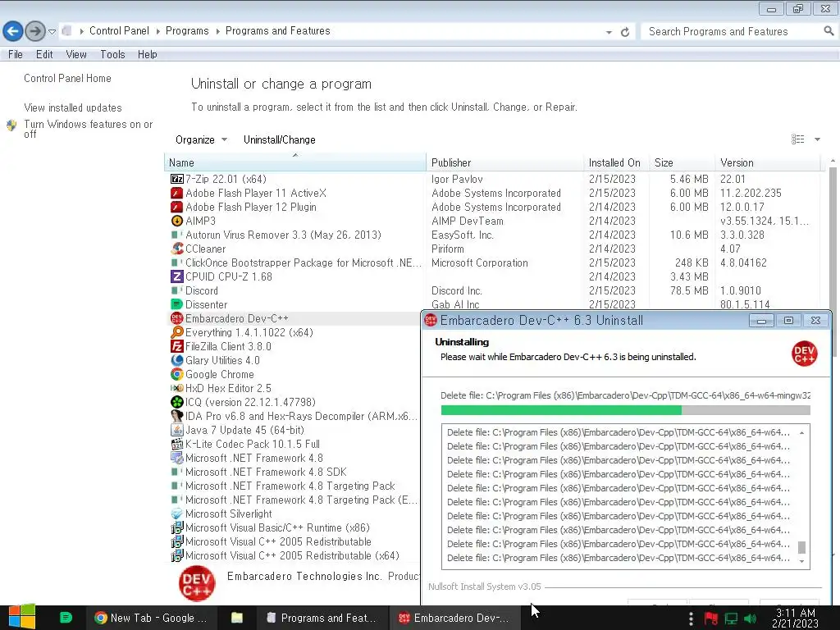Click the red flag tray icon
The height and width of the screenshot is (630, 840).
click(711, 619)
